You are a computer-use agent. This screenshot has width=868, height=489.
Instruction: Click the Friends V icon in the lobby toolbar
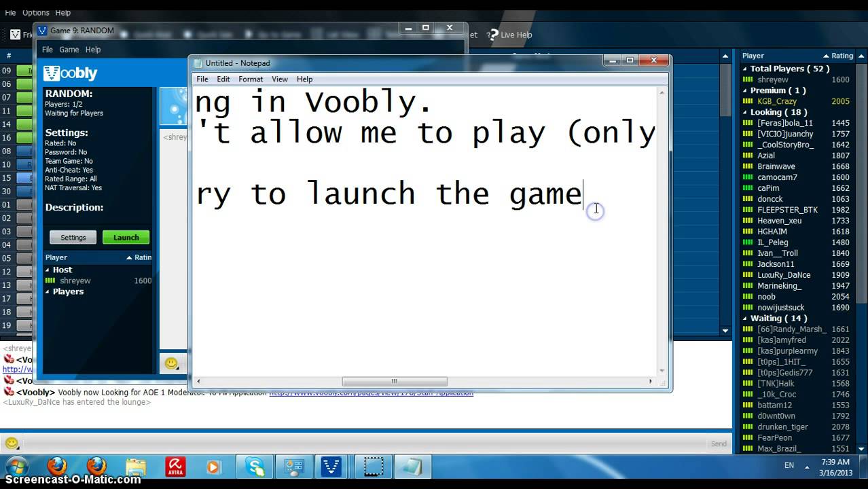tap(15, 35)
